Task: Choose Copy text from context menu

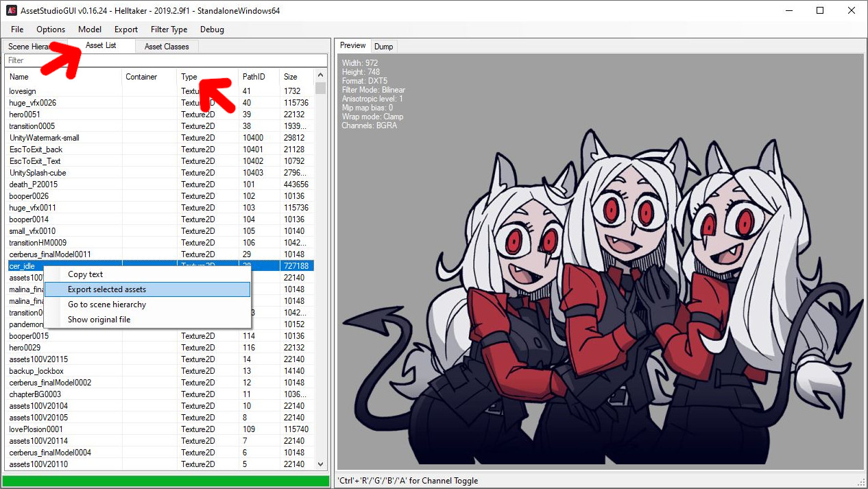Action: click(x=147, y=274)
